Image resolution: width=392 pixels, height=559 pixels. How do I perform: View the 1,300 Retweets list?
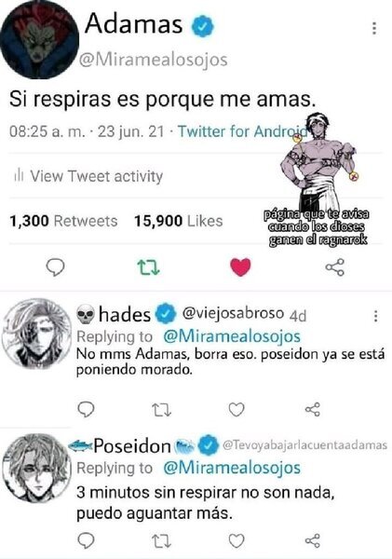(x=63, y=221)
